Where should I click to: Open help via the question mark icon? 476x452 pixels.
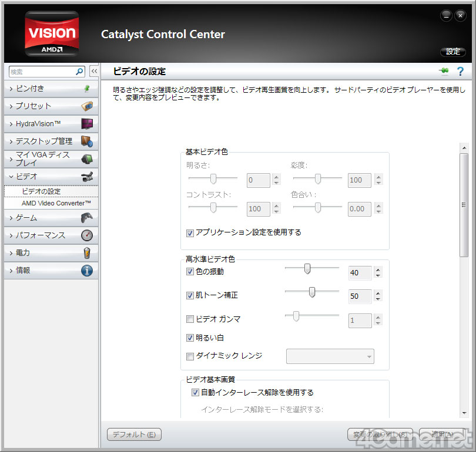460,71
